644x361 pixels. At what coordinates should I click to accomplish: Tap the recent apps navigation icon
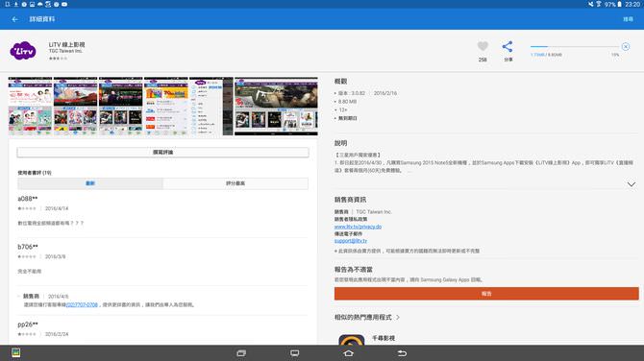tap(241, 353)
